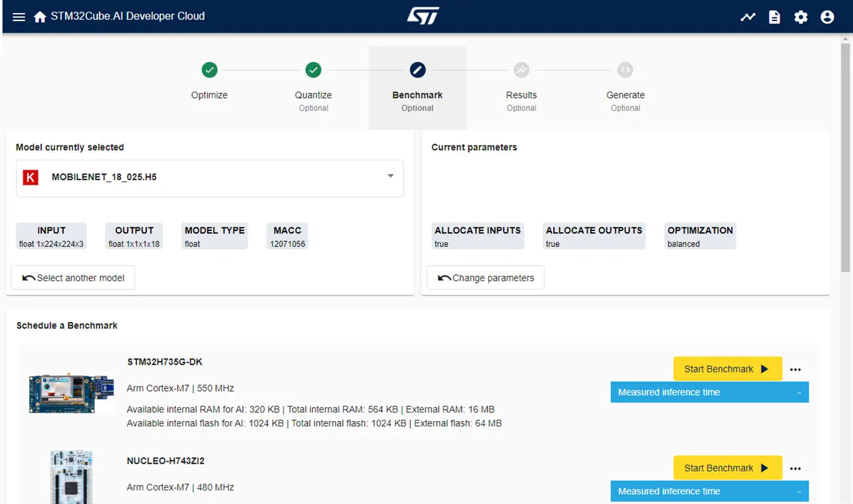Select the Benchmark step label
853x504 pixels.
tap(418, 95)
